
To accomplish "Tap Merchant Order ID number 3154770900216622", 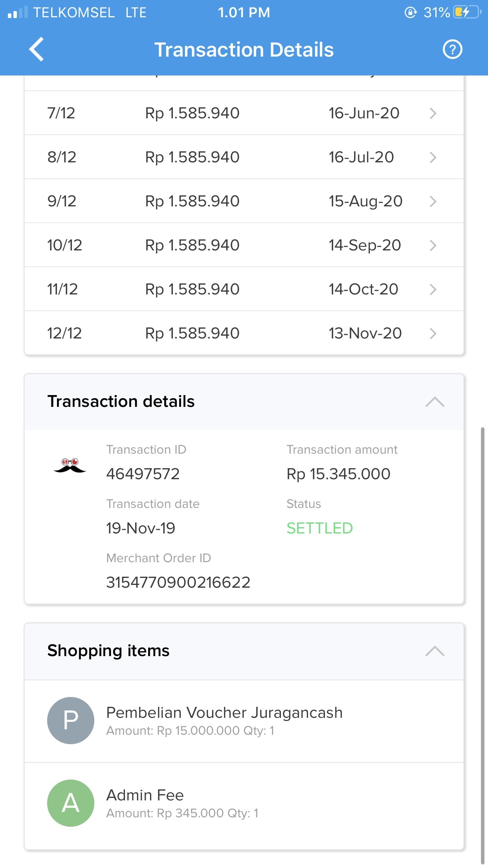I will [x=178, y=582].
